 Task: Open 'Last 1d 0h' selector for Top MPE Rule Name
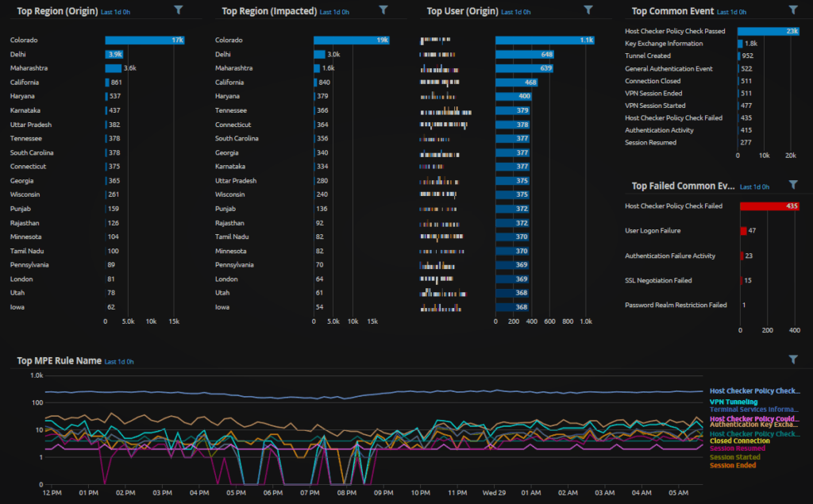(x=119, y=361)
